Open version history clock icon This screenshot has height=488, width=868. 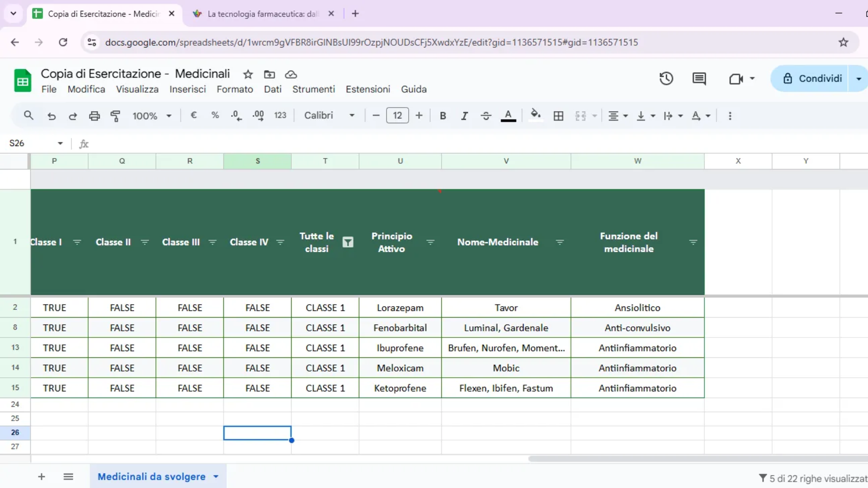(666, 79)
